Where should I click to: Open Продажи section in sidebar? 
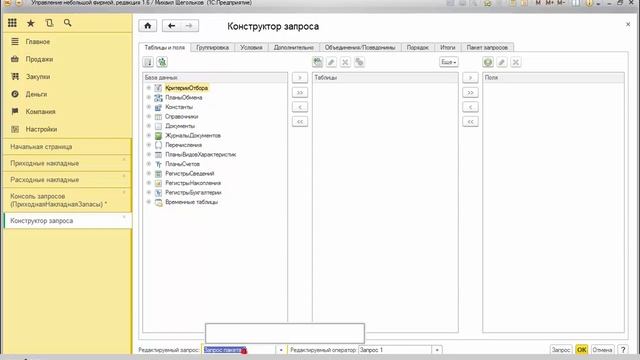[x=39, y=59]
